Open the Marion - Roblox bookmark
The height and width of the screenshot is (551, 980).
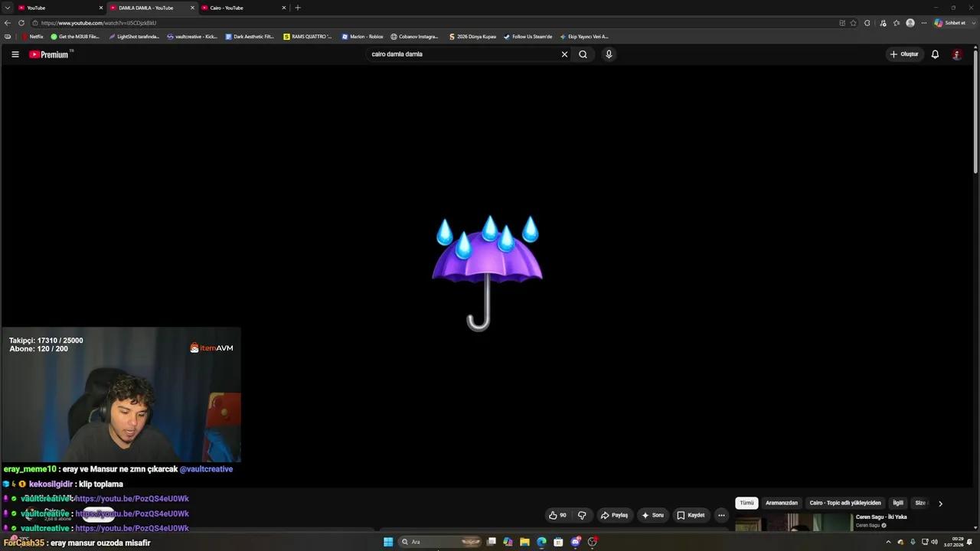(x=362, y=37)
